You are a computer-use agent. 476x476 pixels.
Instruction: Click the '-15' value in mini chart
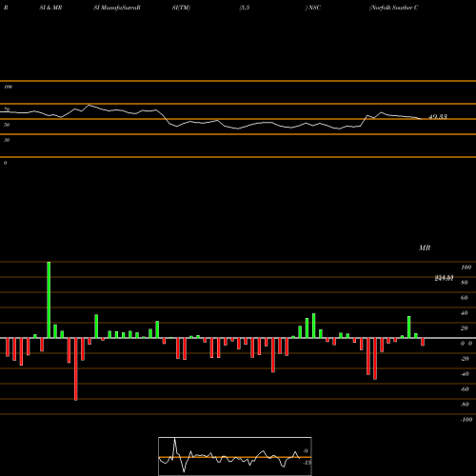click(307, 463)
